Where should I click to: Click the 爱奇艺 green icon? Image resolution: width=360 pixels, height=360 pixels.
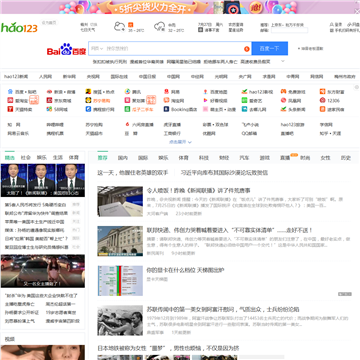[x=245, y=100]
